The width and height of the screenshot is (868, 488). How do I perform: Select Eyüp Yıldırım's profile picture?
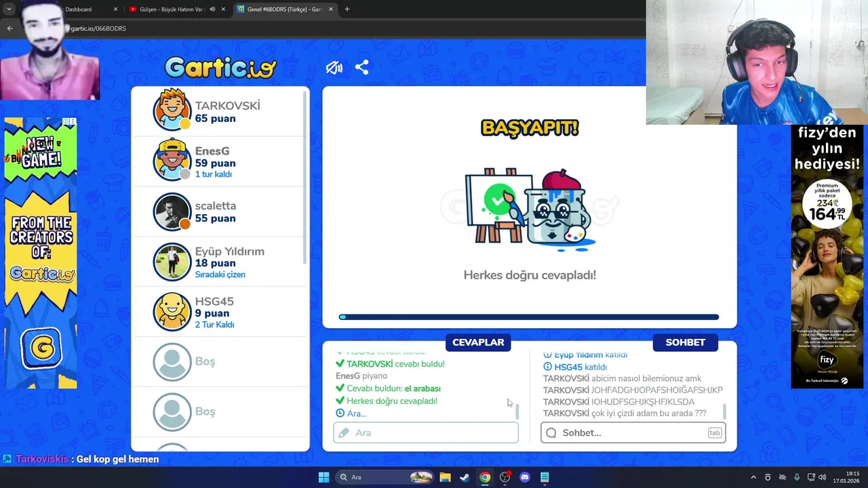pyautogui.click(x=172, y=262)
